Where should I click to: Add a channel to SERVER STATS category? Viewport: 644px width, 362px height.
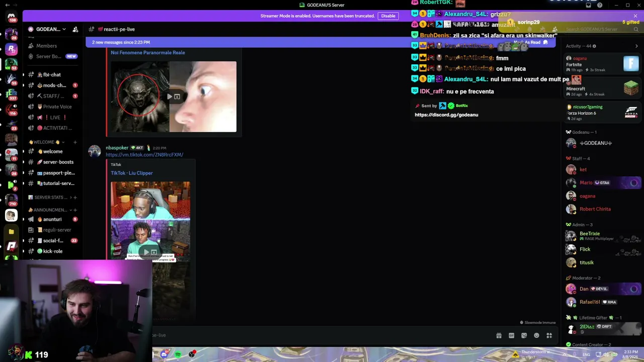pos(75,198)
